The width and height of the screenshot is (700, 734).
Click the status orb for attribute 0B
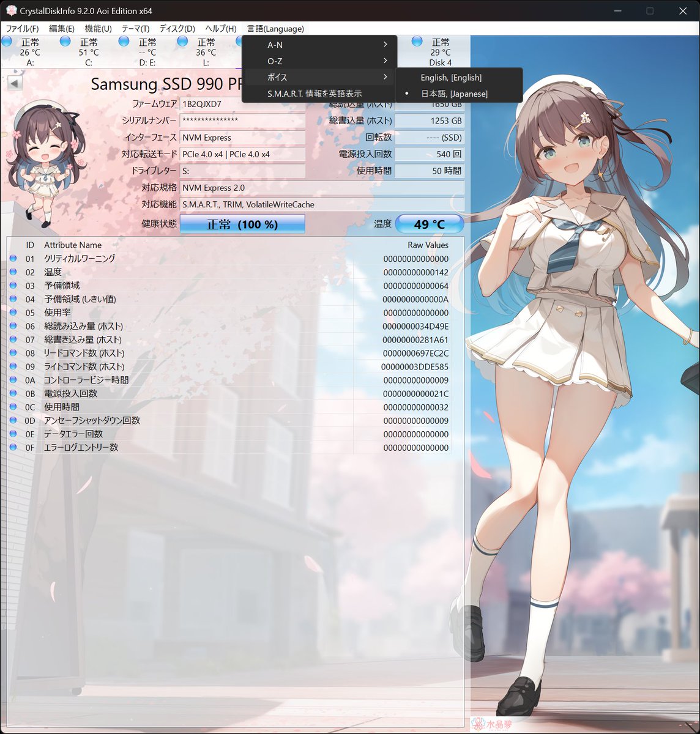(13, 393)
